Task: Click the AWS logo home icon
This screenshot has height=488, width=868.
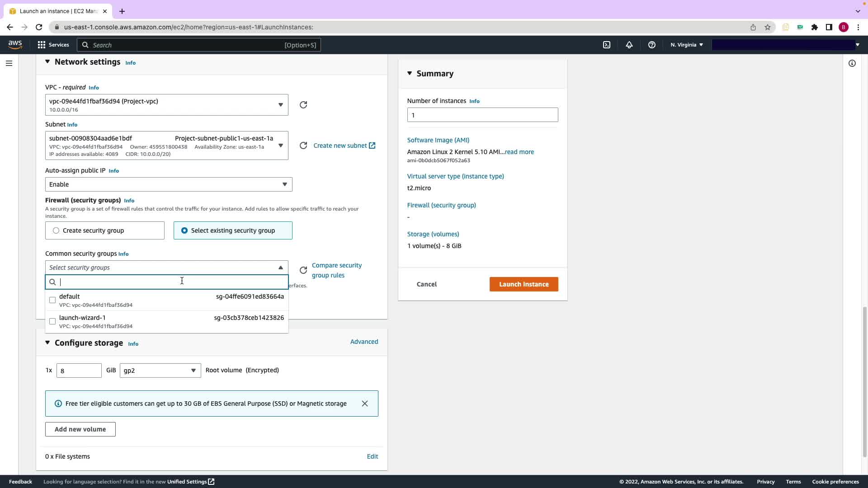Action: pos(15,44)
